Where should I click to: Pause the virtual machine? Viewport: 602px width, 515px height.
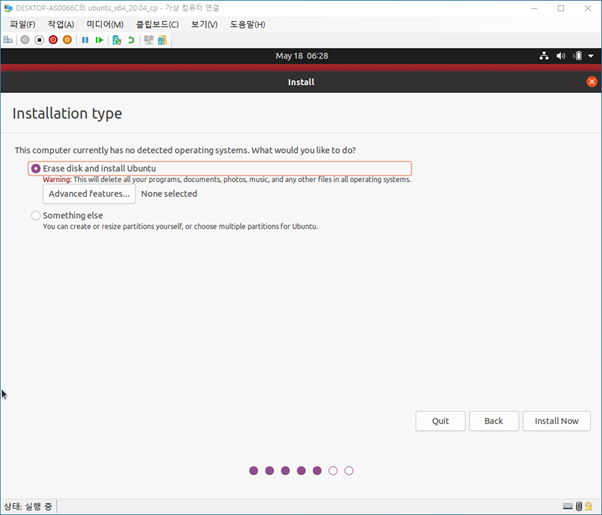(x=85, y=40)
